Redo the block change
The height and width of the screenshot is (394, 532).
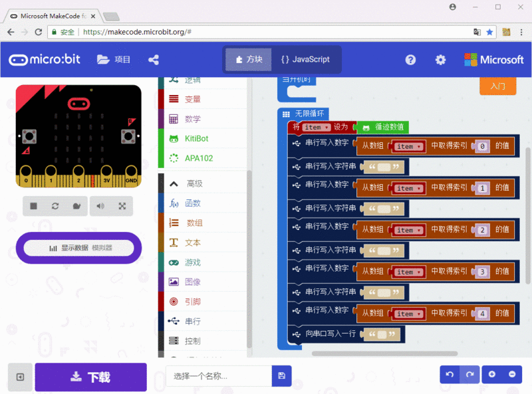click(x=470, y=374)
